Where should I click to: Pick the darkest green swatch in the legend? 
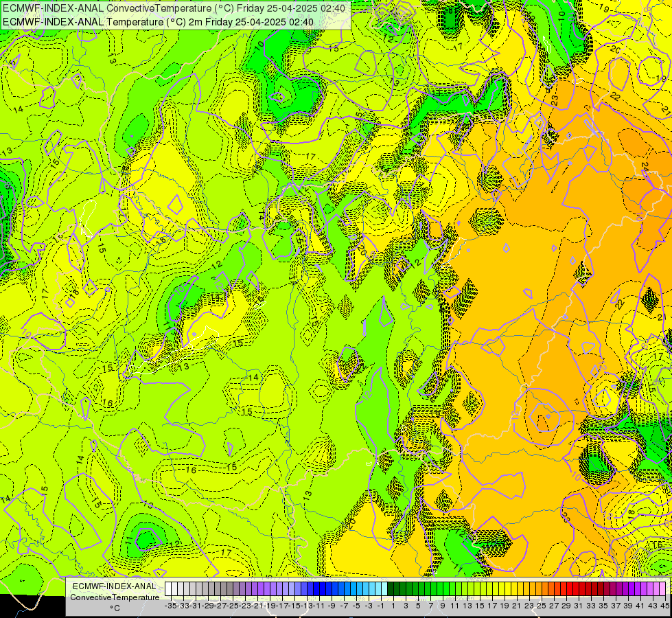coord(391,588)
